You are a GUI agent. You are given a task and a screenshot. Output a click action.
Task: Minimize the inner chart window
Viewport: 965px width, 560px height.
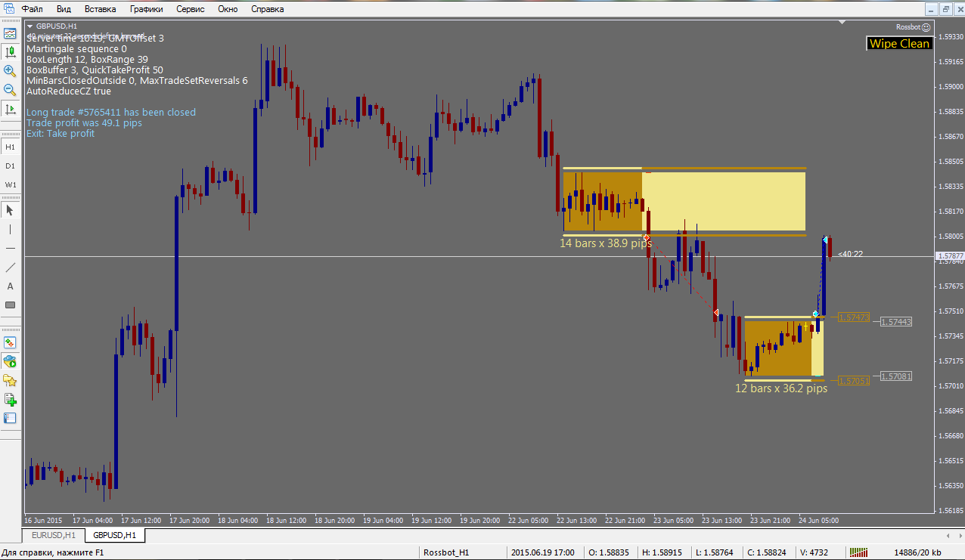coord(932,9)
